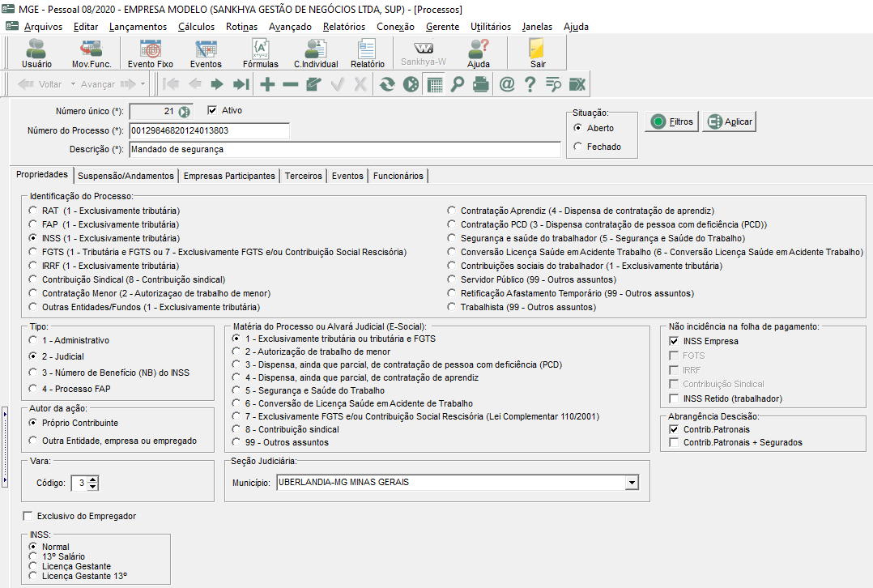Click the Aplicar button
Viewport: 873px width, 588px height.
pyautogui.click(x=730, y=121)
